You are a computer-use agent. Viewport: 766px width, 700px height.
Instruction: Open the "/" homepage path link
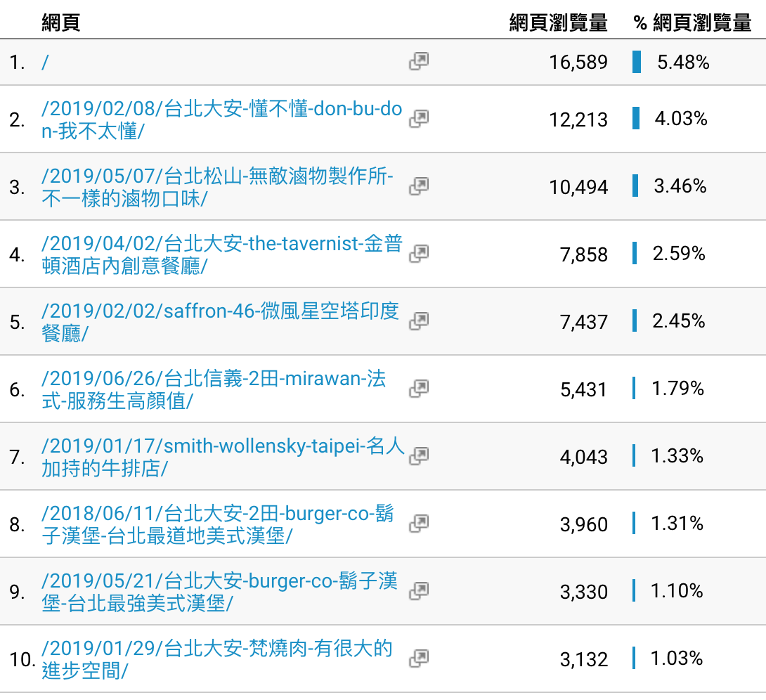point(45,63)
